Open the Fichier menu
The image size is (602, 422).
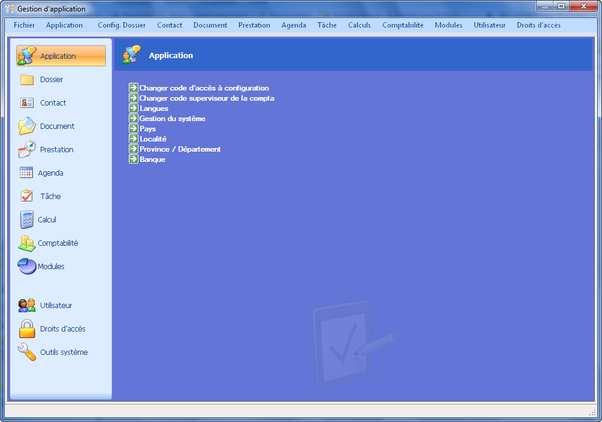coord(24,24)
